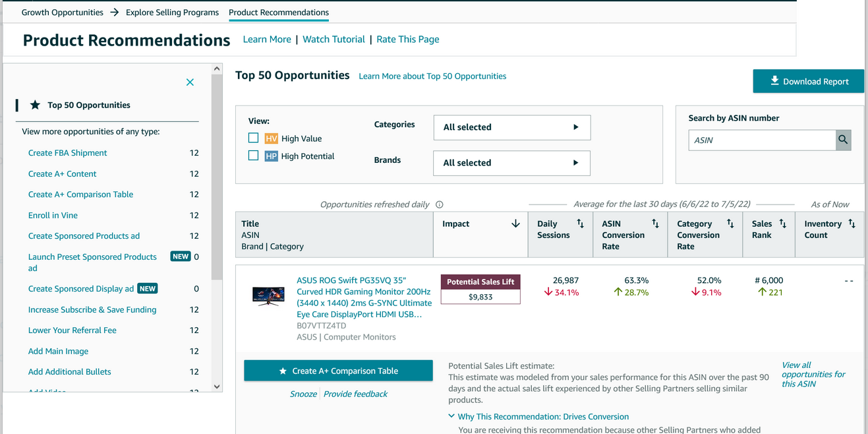The height and width of the screenshot is (434, 868).
Task: Select Top 50 Opportunities in sidebar
Action: pyautogui.click(x=89, y=105)
